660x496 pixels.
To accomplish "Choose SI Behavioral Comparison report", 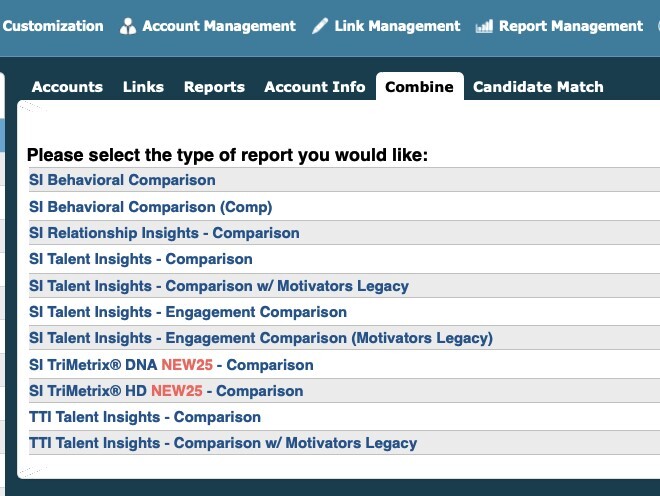I will (x=122, y=180).
